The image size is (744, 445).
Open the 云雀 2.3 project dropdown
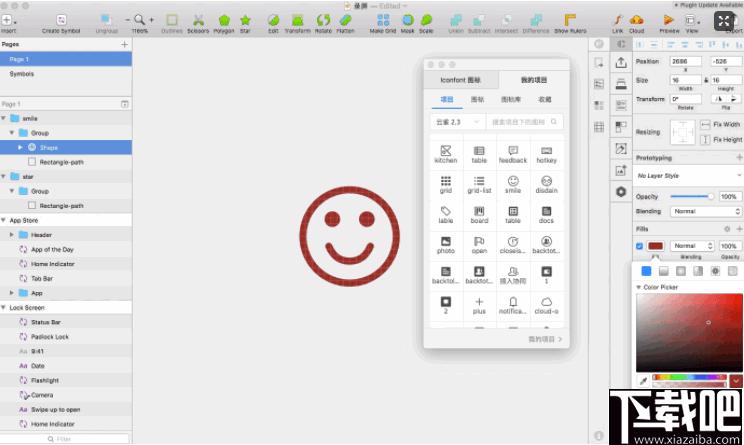point(457,122)
